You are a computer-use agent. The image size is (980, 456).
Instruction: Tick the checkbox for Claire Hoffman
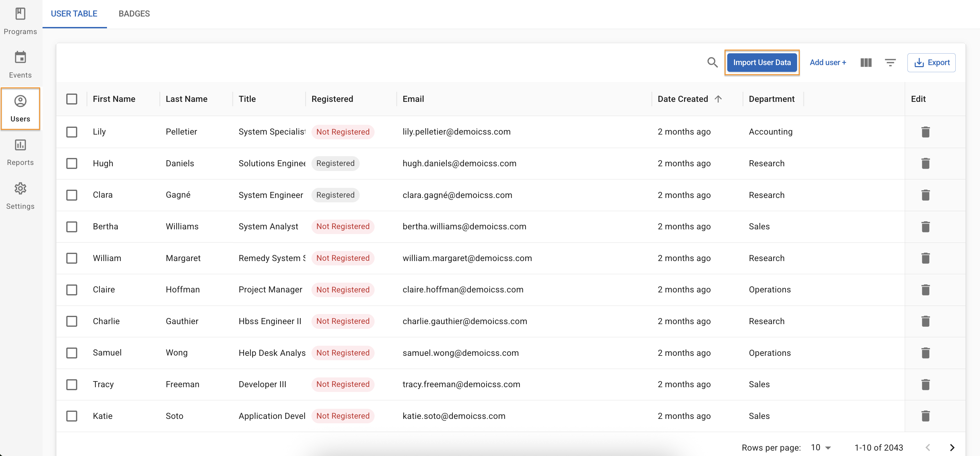(72, 290)
